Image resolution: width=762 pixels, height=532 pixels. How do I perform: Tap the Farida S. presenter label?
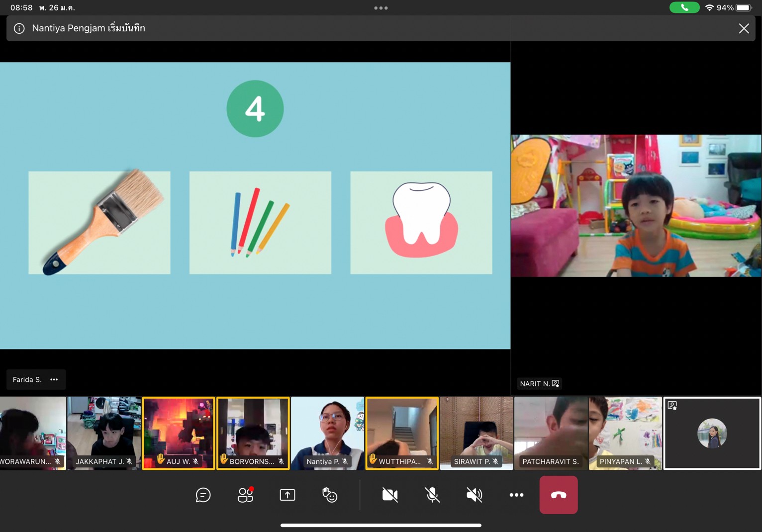(x=27, y=379)
